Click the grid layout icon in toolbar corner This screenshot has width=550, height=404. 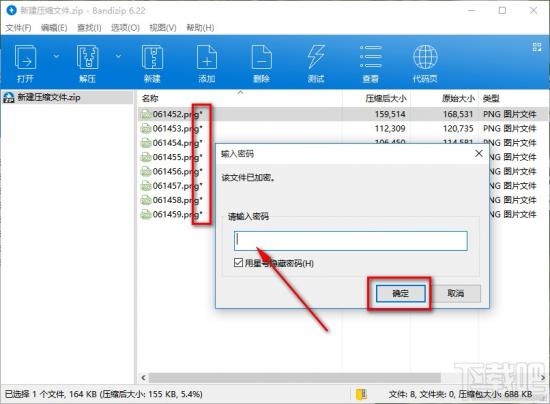click(537, 47)
